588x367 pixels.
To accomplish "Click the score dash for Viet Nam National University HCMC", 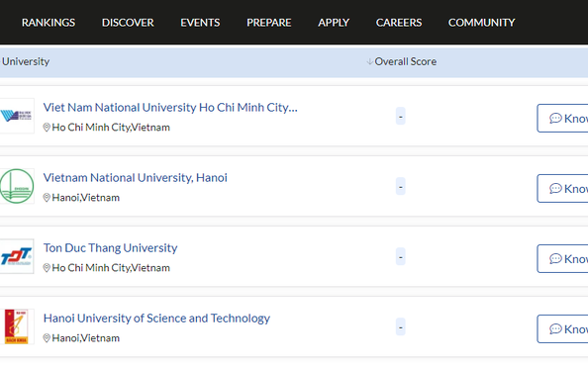I will pyautogui.click(x=401, y=116).
